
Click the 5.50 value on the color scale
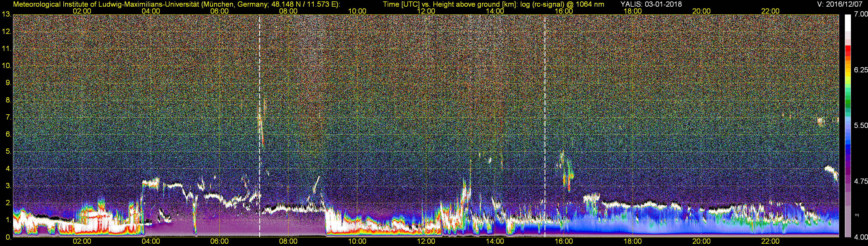pos(860,125)
